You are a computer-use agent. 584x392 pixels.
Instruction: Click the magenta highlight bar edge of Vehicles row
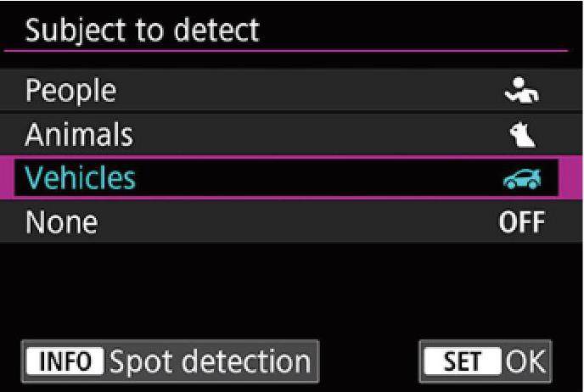coord(570,178)
